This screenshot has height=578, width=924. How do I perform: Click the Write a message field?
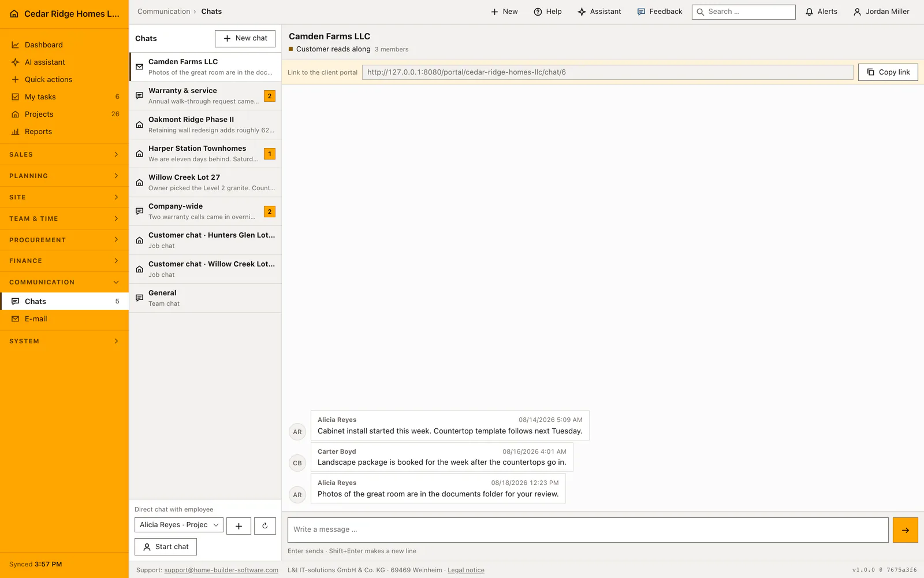[588, 530]
